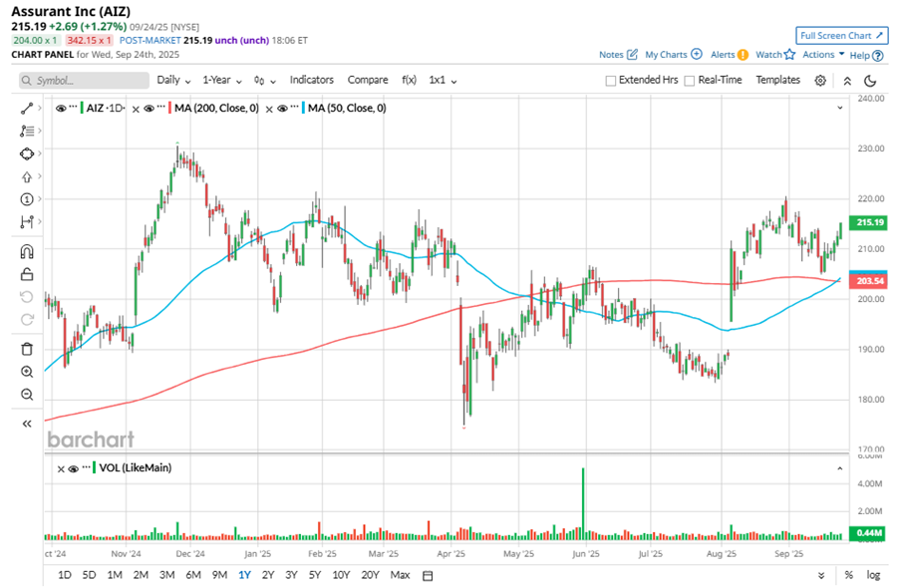Add to My Charts plus icon

coord(697,54)
